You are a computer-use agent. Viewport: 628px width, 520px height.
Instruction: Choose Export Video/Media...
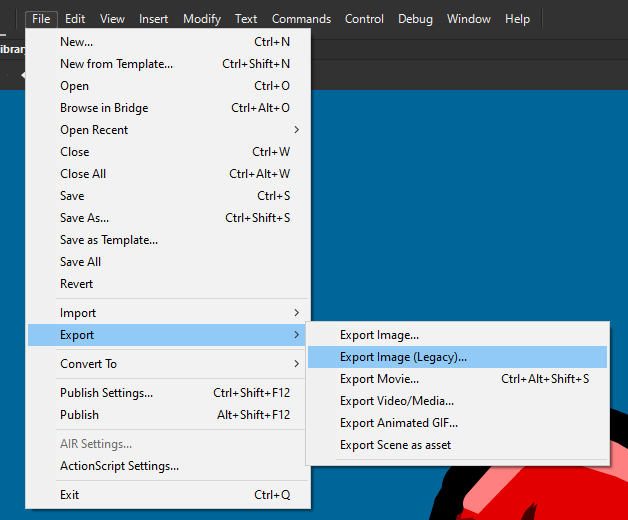coord(457,401)
